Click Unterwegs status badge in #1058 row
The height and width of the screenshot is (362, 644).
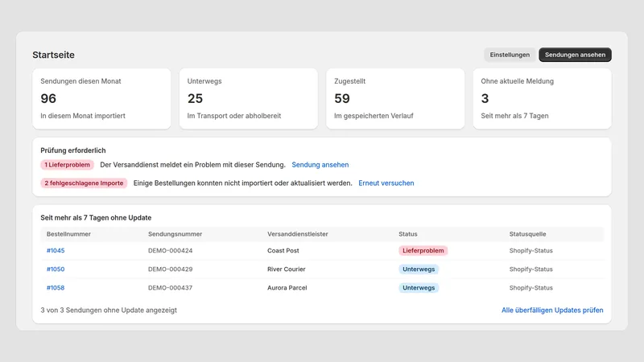(x=419, y=288)
